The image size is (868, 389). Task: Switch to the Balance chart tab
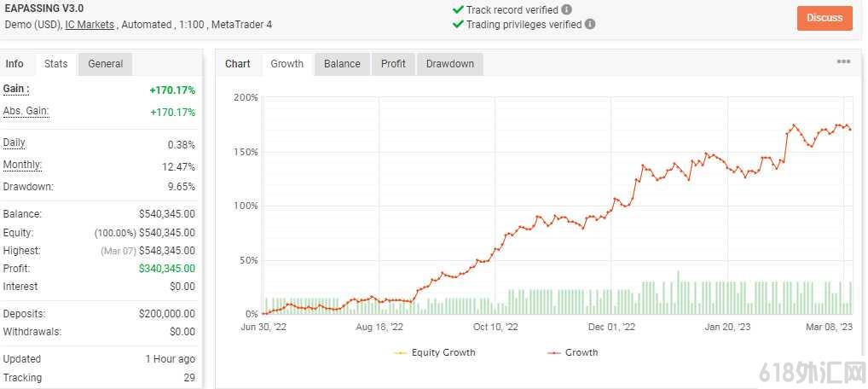[342, 64]
